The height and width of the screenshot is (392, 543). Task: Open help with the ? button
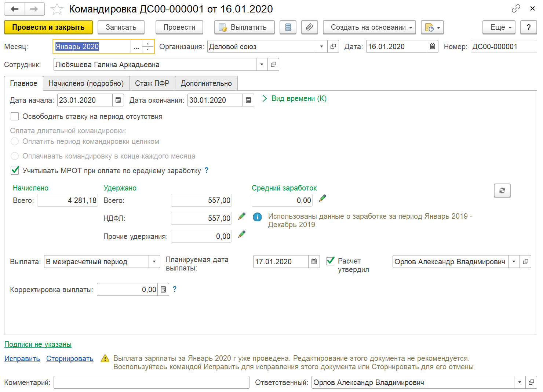click(529, 27)
